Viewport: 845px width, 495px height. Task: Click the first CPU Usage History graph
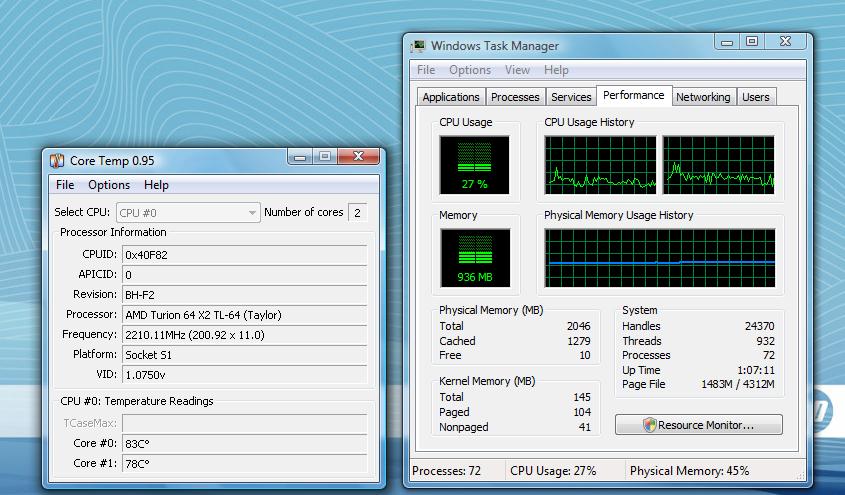point(600,165)
